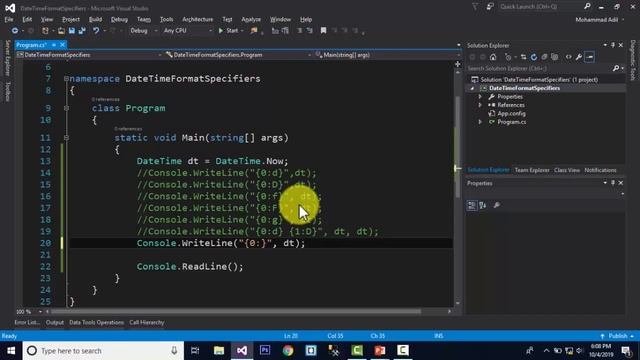The image size is (640, 360).
Task: Click the notifications filter icon in title bar
Action: [476, 7]
